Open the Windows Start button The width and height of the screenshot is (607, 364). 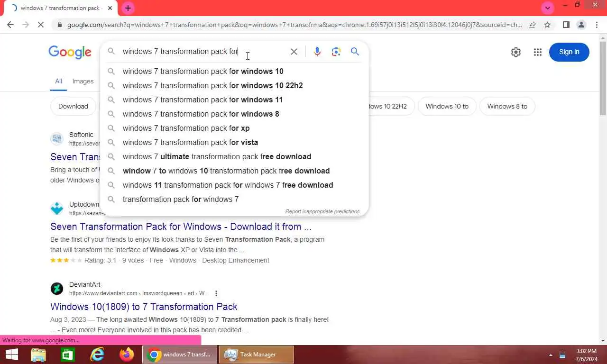[11, 355]
